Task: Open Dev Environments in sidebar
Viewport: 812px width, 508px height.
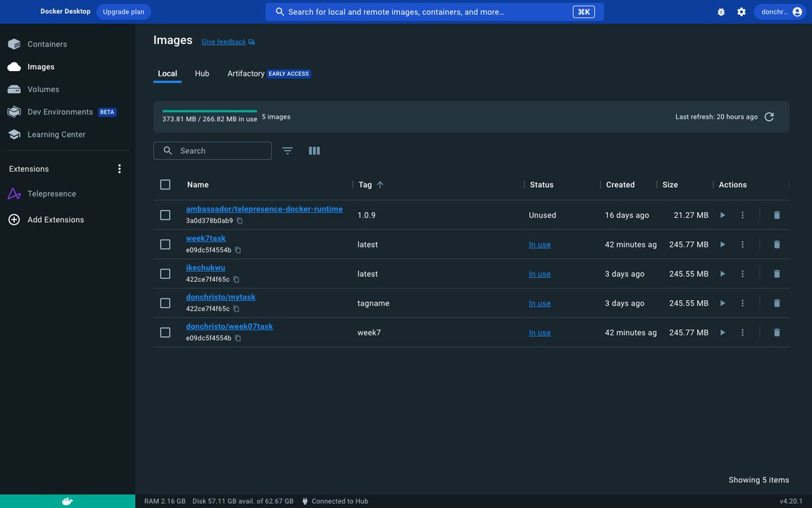Action: [60, 112]
